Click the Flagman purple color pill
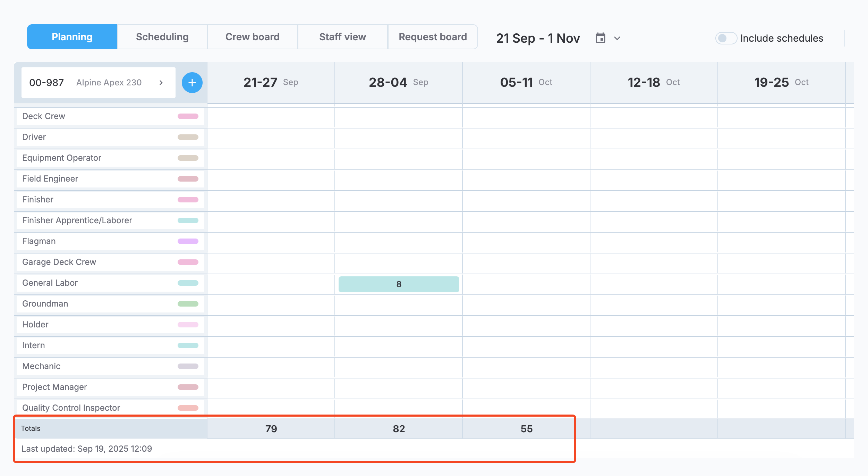 pos(188,241)
